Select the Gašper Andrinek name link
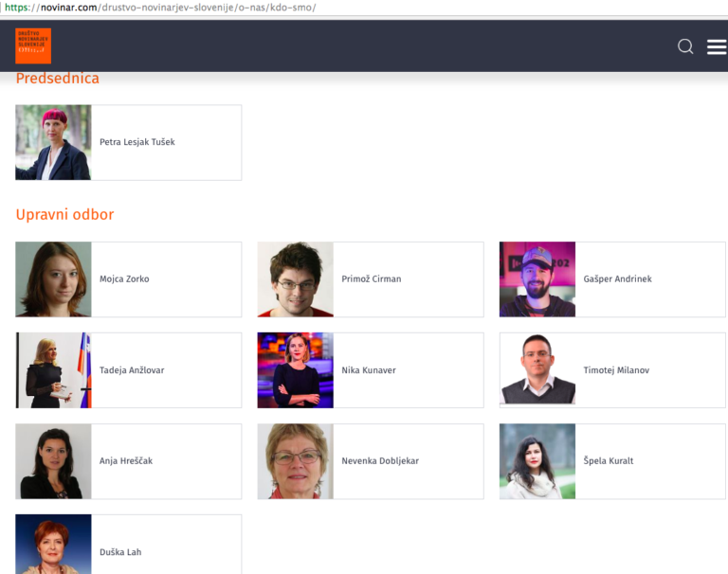728x574 pixels. coord(618,279)
